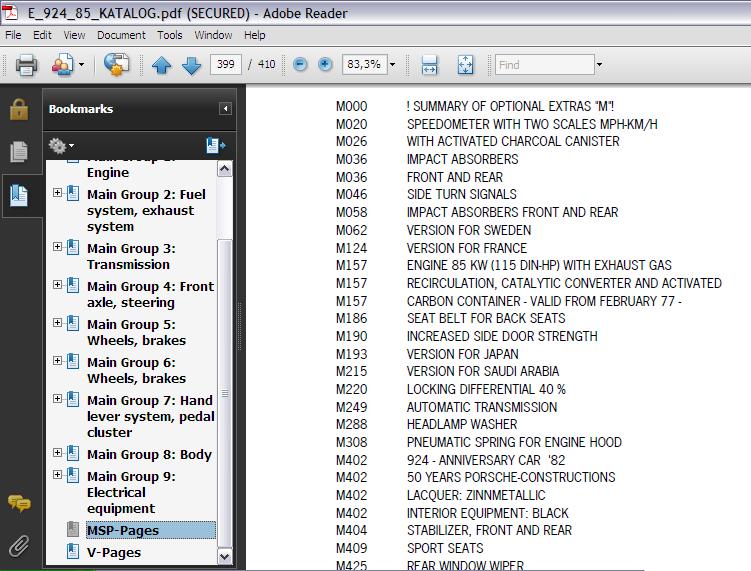This screenshot has height=571, width=751.
Task: Select Main Group 7: Hand lever system
Action: point(150,416)
